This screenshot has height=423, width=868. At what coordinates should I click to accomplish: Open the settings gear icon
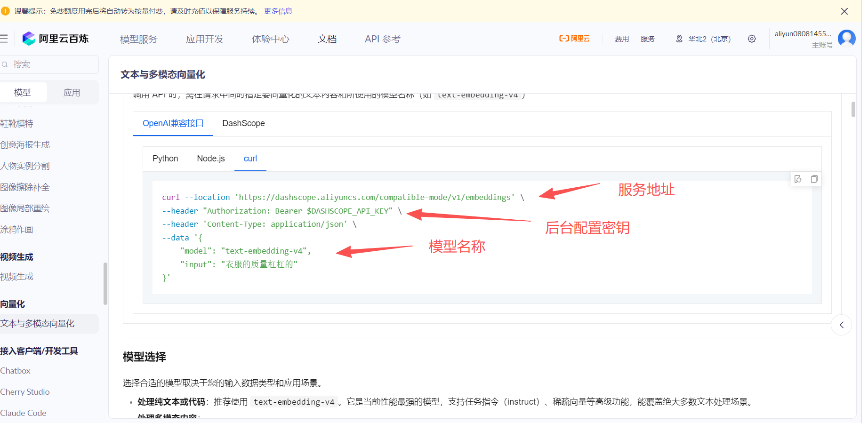(x=752, y=39)
